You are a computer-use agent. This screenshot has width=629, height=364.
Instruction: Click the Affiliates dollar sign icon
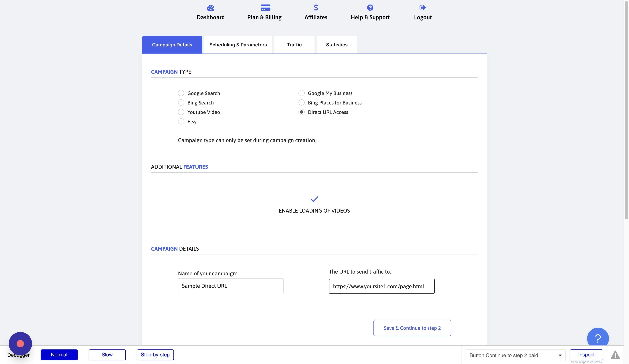(316, 8)
